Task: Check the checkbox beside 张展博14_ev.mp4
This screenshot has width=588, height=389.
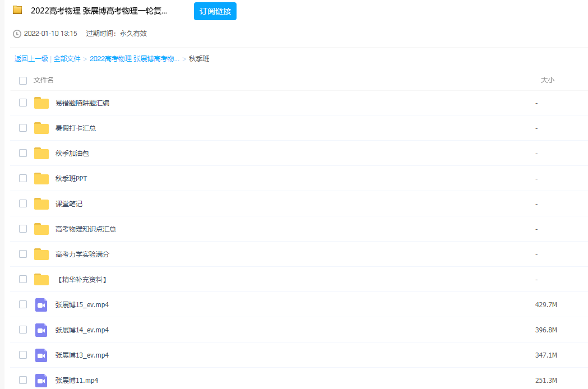Action: (x=22, y=330)
